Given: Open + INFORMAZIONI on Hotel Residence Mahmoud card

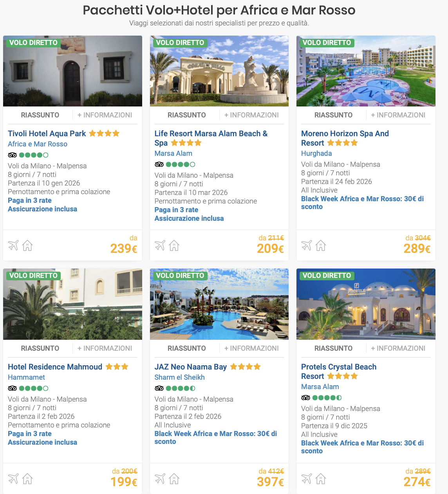Looking at the screenshot, I should click(105, 348).
